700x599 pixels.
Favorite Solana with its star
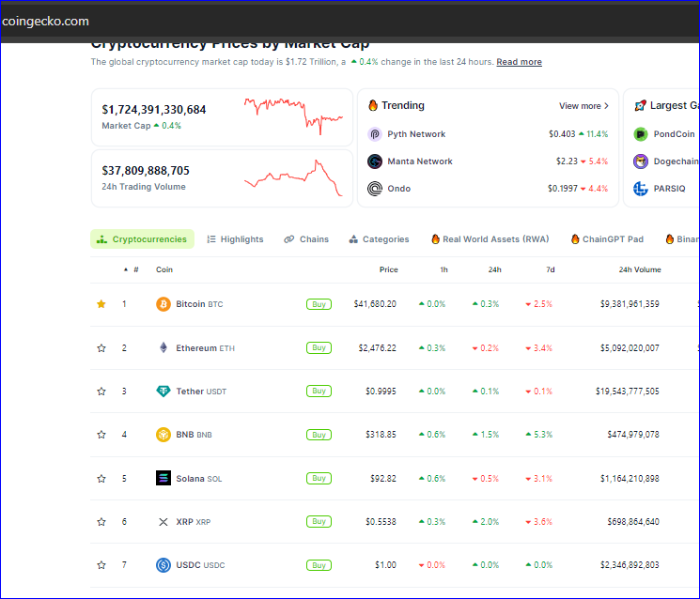pos(101,479)
